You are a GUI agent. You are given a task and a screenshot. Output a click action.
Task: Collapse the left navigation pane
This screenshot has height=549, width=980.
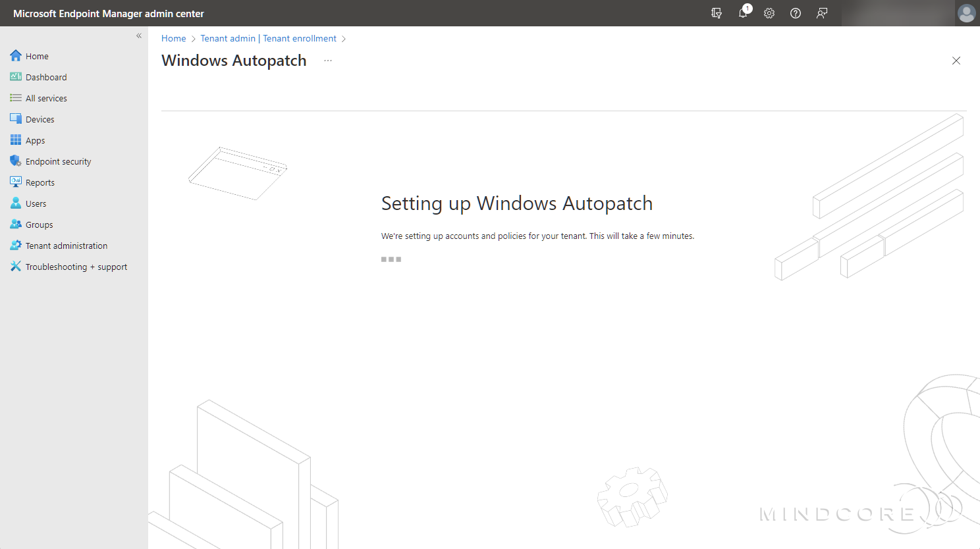coord(138,36)
